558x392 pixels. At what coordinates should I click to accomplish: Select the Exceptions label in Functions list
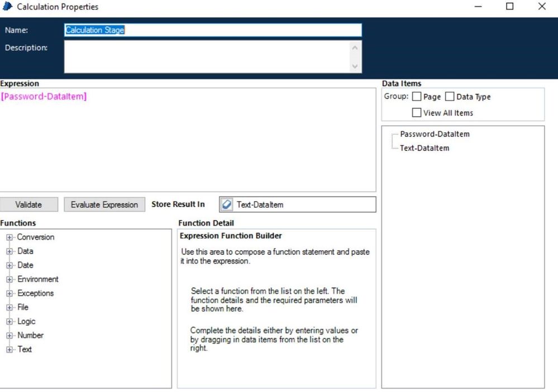pyautogui.click(x=36, y=294)
